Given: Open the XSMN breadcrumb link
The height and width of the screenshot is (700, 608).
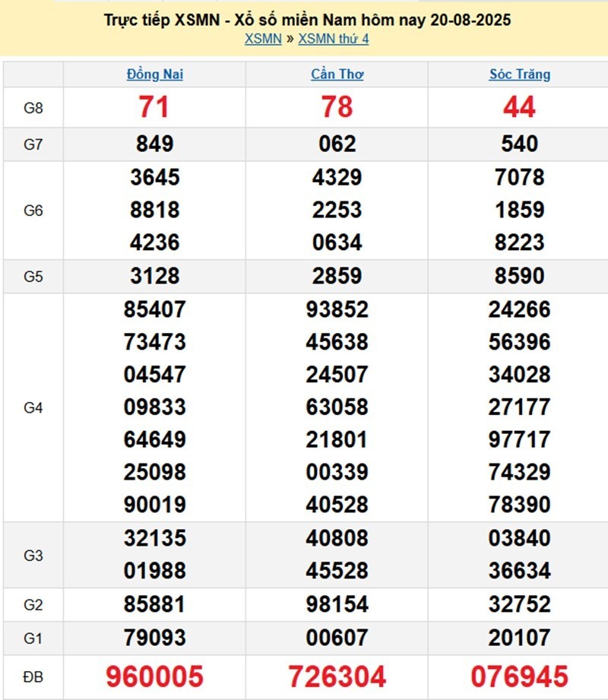Looking at the screenshot, I should coord(263,39).
